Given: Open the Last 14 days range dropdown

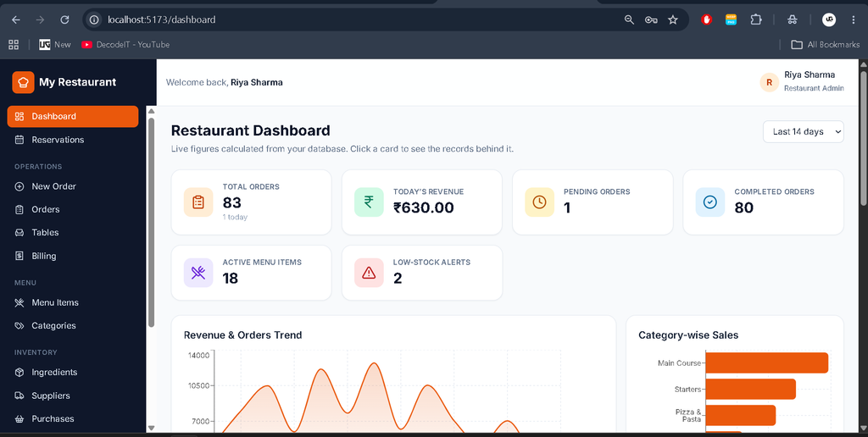Looking at the screenshot, I should coord(804,131).
